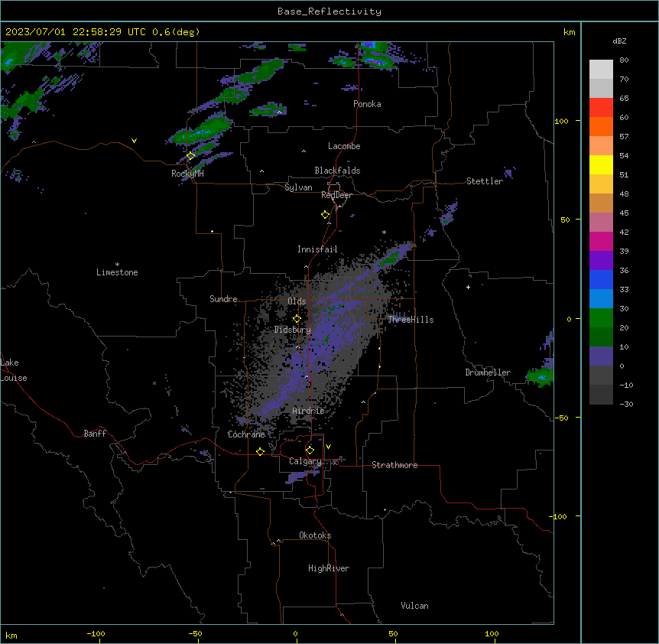
Task: Select the yellow diamond marker below Cochrane
Action: tap(260, 452)
